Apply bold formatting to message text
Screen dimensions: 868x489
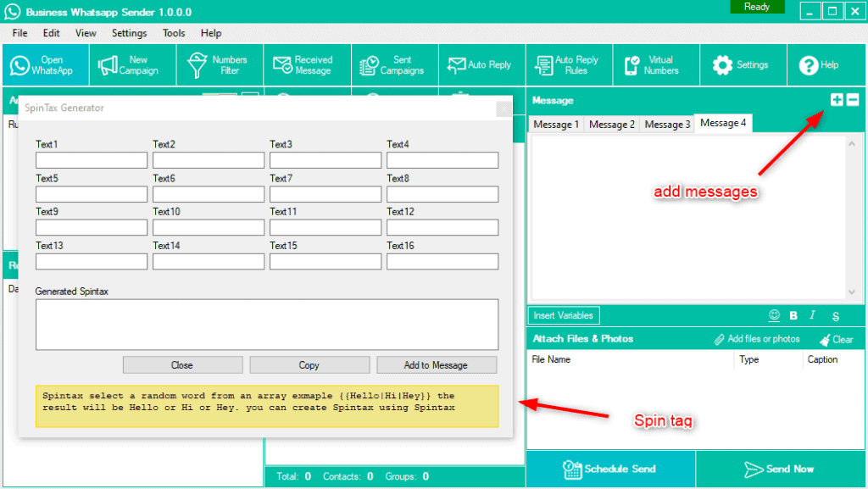[x=793, y=315]
